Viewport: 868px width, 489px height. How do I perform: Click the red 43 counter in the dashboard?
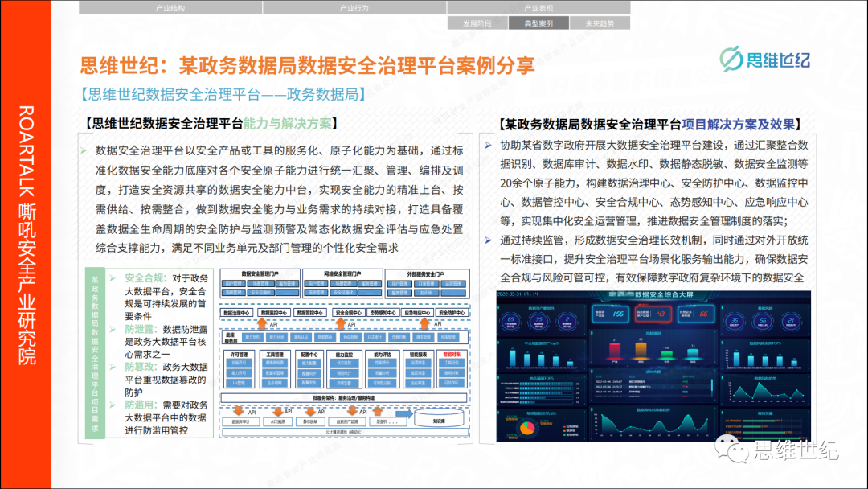tap(653, 314)
